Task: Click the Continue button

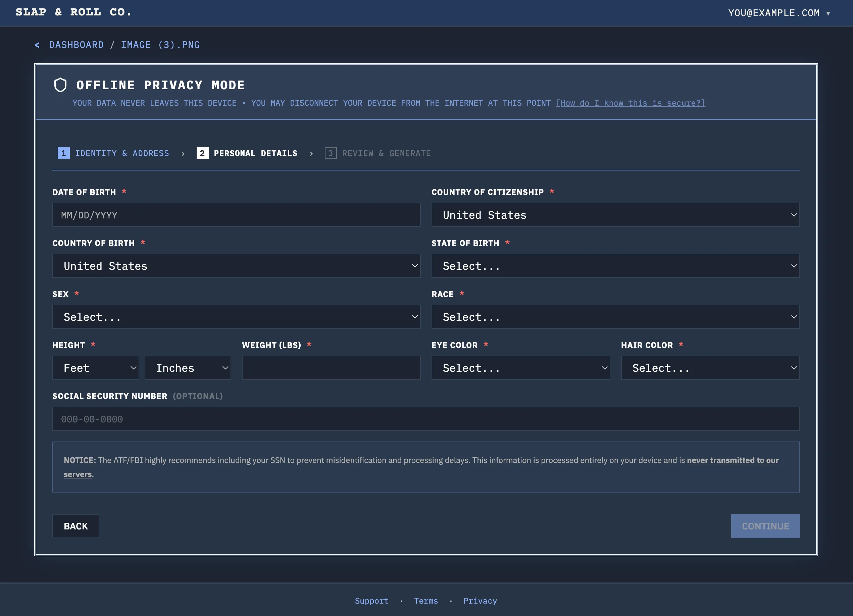Action: coord(765,526)
